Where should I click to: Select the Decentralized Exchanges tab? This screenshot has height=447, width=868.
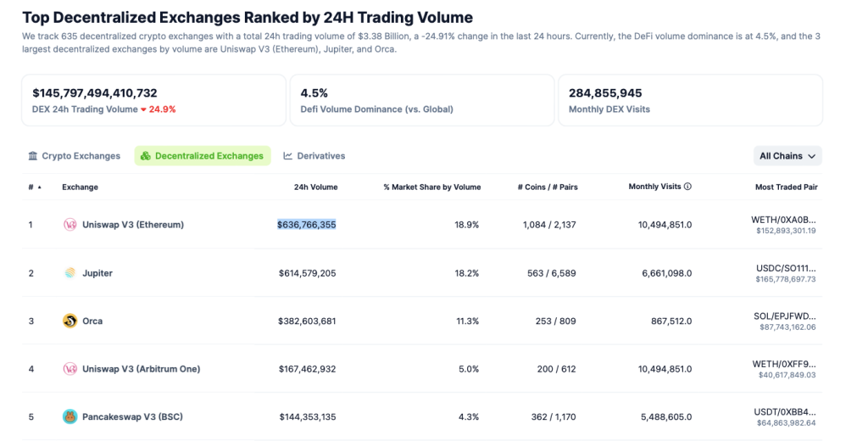pyautogui.click(x=203, y=156)
